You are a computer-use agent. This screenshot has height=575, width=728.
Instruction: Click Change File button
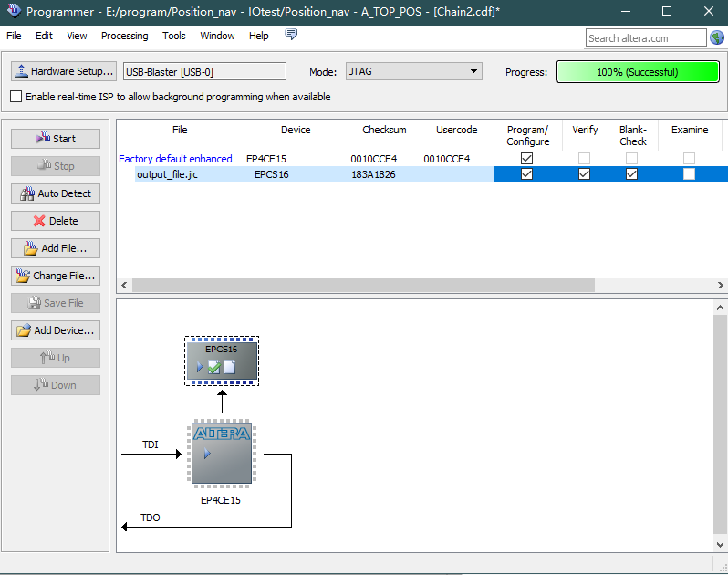pyautogui.click(x=56, y=276)
